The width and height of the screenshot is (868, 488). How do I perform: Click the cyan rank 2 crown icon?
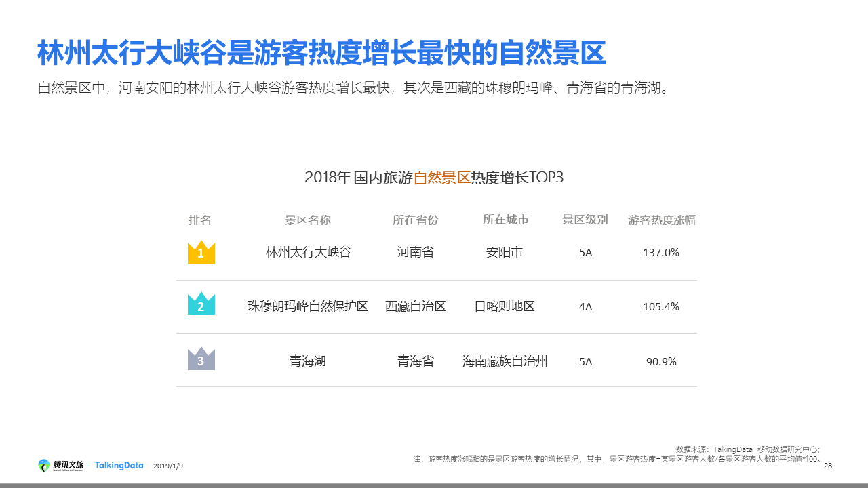[x=201, y=304]
